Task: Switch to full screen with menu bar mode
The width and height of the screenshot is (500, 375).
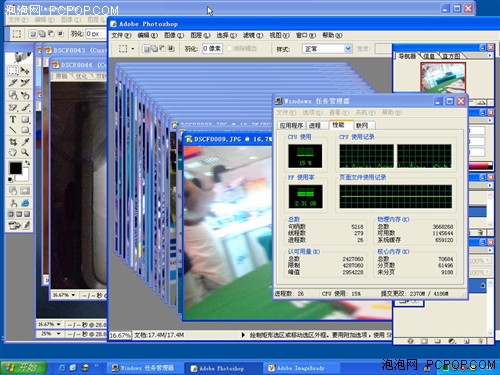Action: click(19, 214)
